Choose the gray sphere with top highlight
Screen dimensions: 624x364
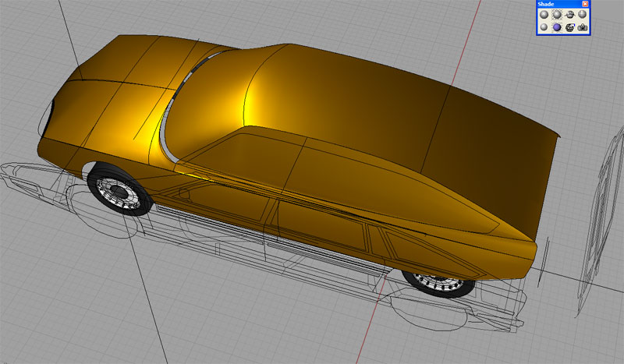(583, 15)
